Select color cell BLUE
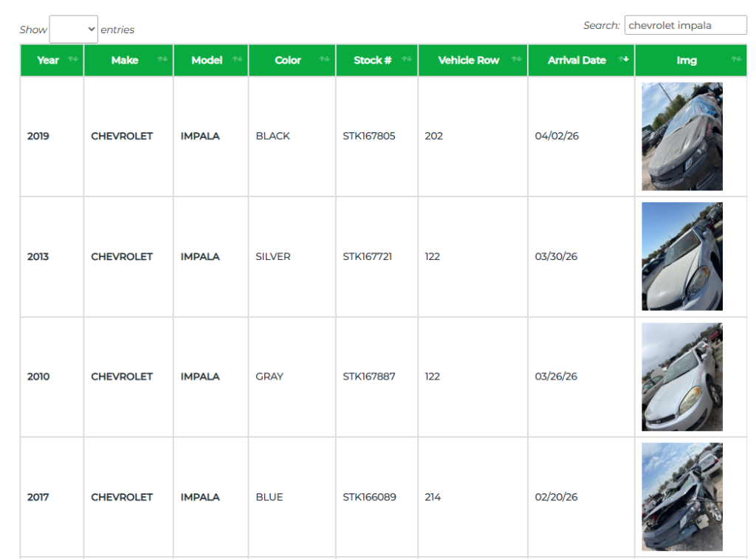The height and width of the screenshot is (559, 756). (269, 497)
